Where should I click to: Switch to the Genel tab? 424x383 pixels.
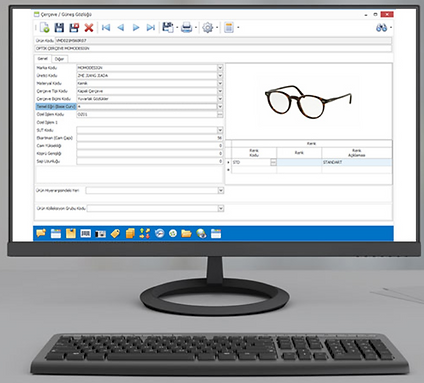tap(43, 59)
